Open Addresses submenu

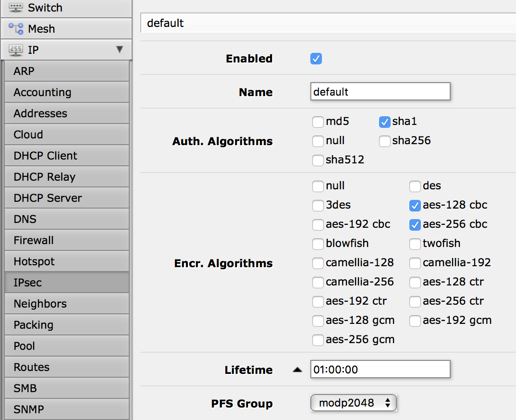pos(67,113)
